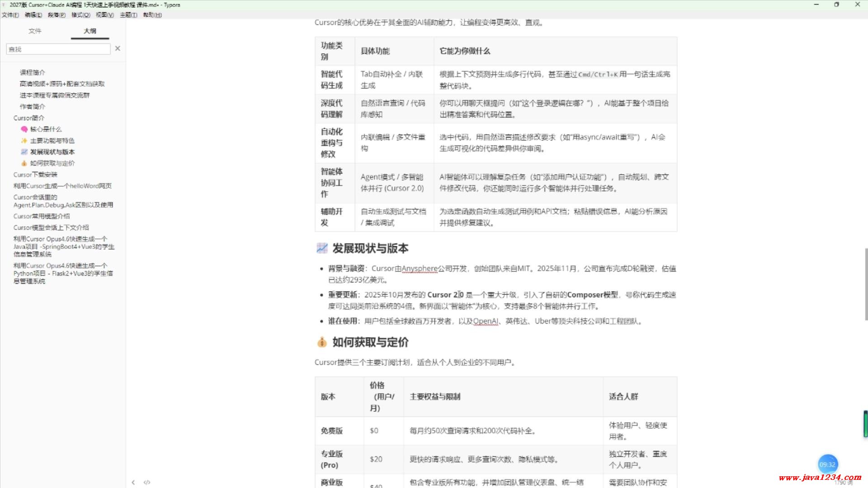Jump to Cursor下载安装 in outline
Image resolution: width=868 pixels, height=488 pixels.
click(35, 174)
